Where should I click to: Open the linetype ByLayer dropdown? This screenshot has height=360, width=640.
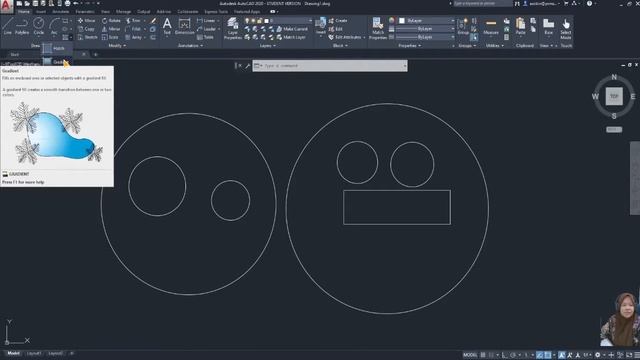(x=425, y=37)
